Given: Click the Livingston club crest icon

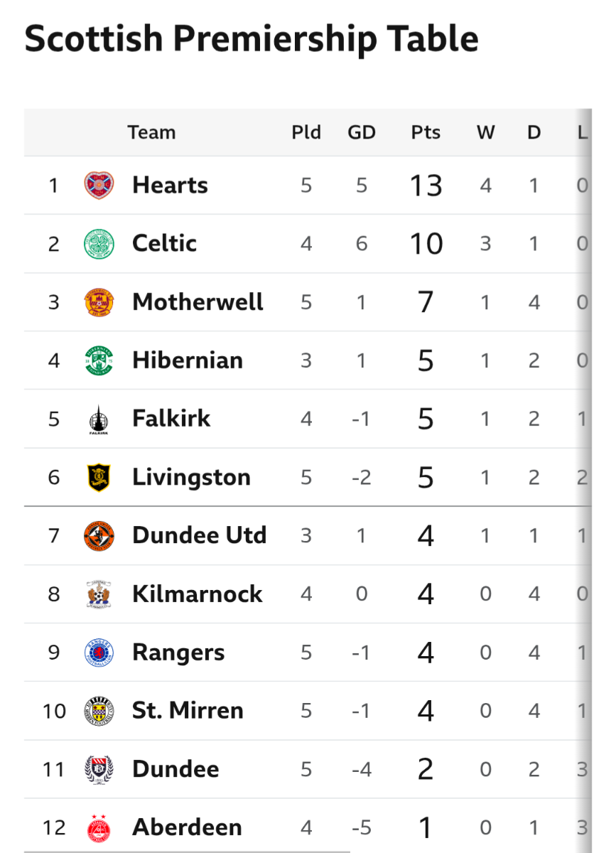Looking at the screenshot, I should 99,477.
